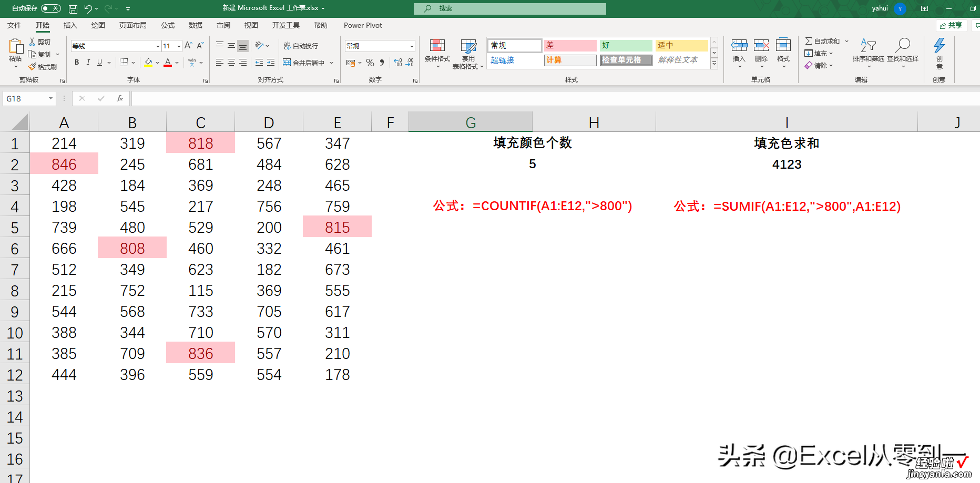Click Delete cells icon
The image size is (980, 483).
[761, 46]
